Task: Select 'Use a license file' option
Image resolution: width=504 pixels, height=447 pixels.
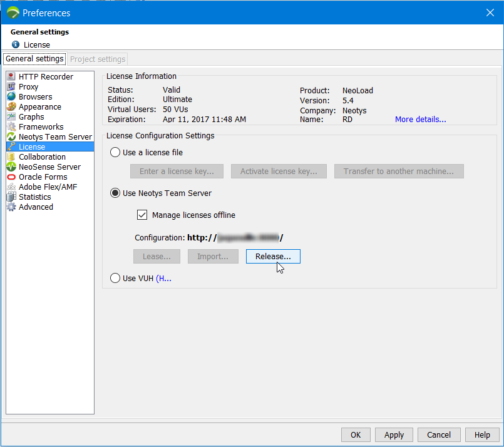Action: pos(115,152)
